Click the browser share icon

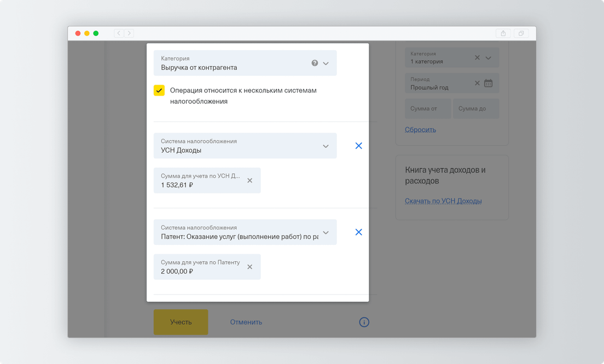pos(503,33)
